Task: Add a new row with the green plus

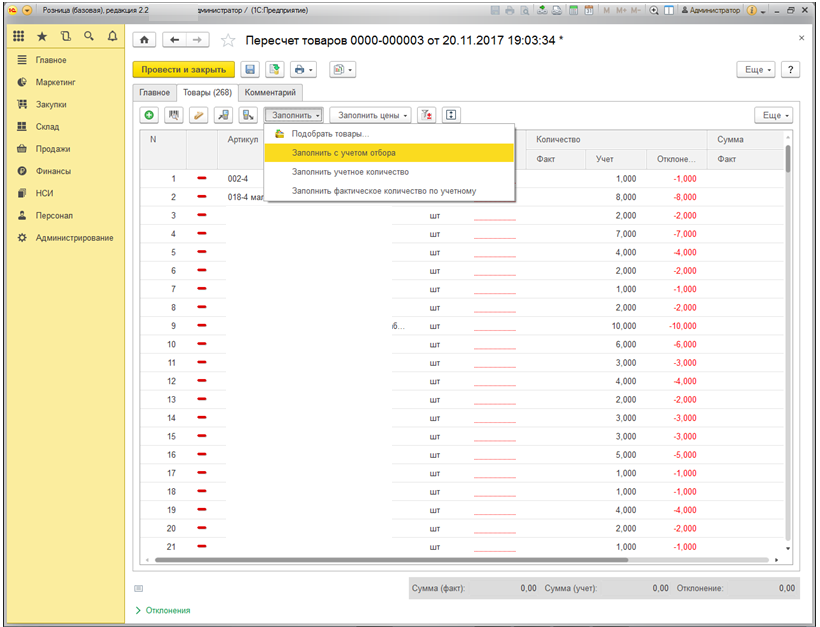Action: tap(150, 115)
